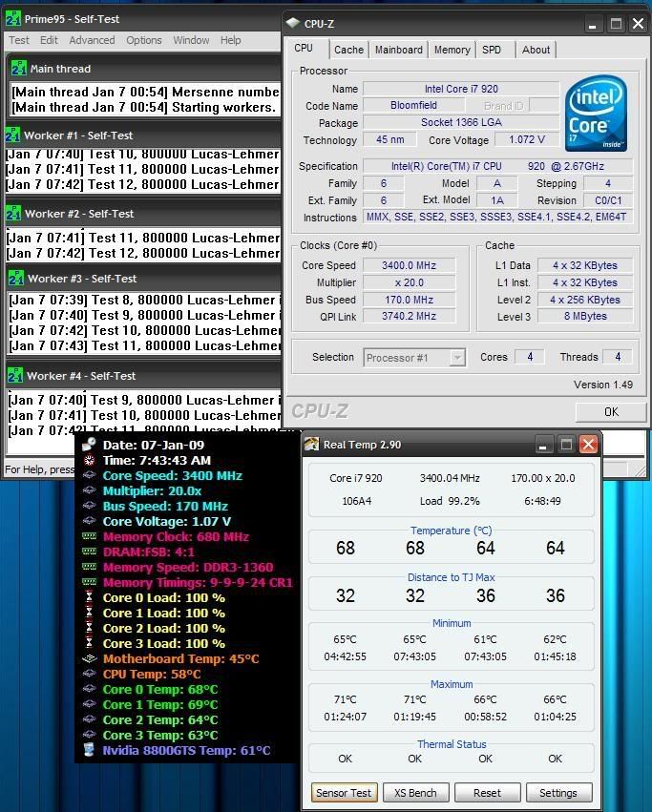Screen dimensions: 652x812
Task: Click the CPU-Z title bar icon
Action: click(293, 23)
